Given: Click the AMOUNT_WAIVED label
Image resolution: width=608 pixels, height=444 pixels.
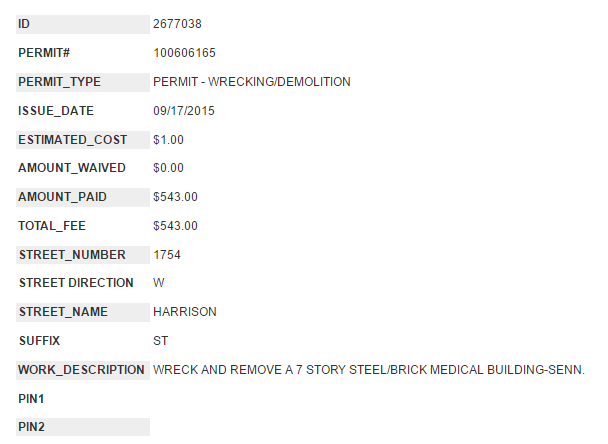Looking at the screenshot, I should click(x=72, y=168).
